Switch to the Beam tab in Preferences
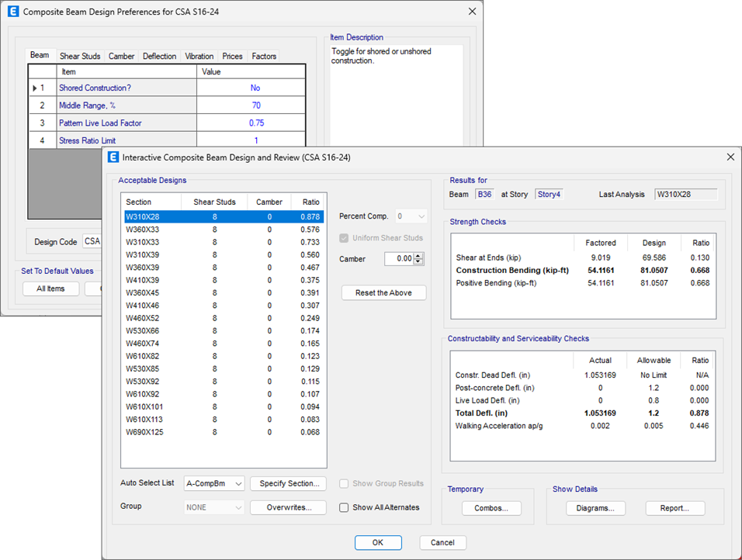Screen dimensions: 742x560 40,55
